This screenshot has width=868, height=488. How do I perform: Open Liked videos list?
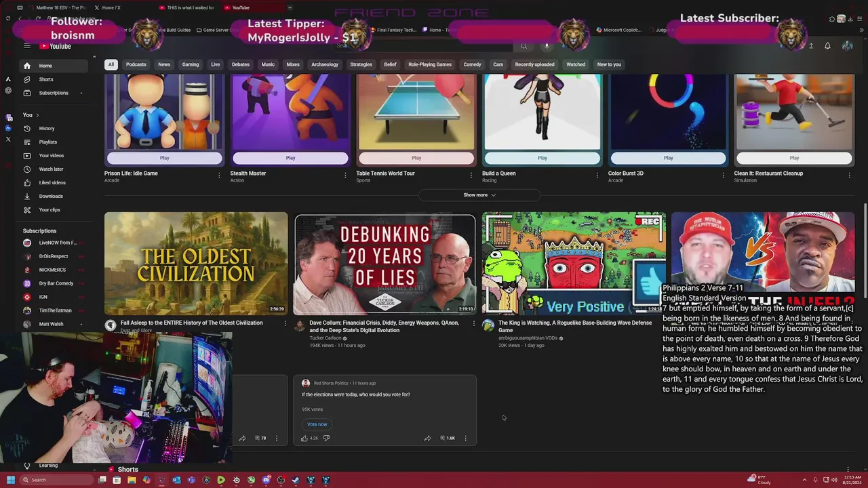52,182
